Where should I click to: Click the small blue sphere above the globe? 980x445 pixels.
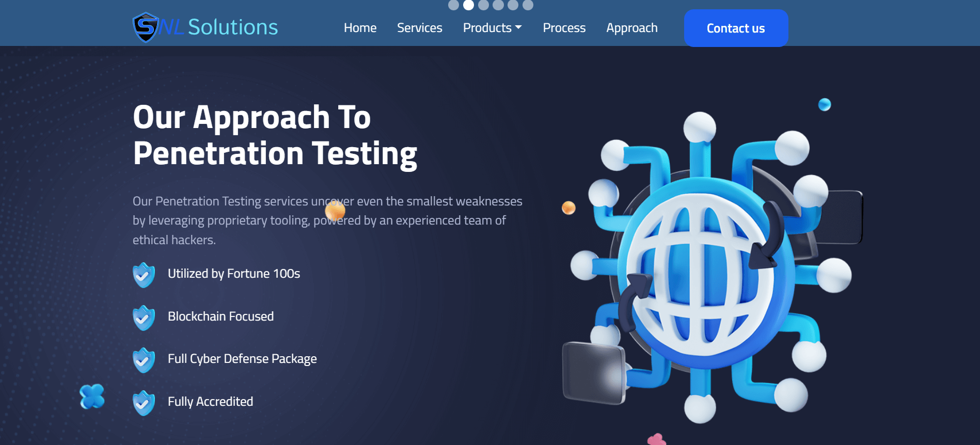(x=825, y=104)
